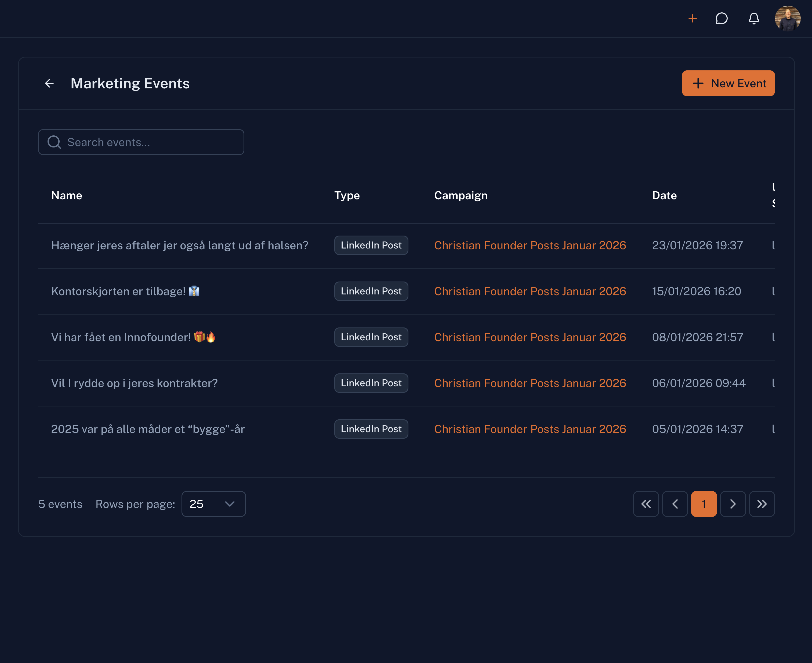Click LinkedIn Post badge on 2025 bygge-år row
The height and width of the screenshot is (663, 812).
click(371, 429)
